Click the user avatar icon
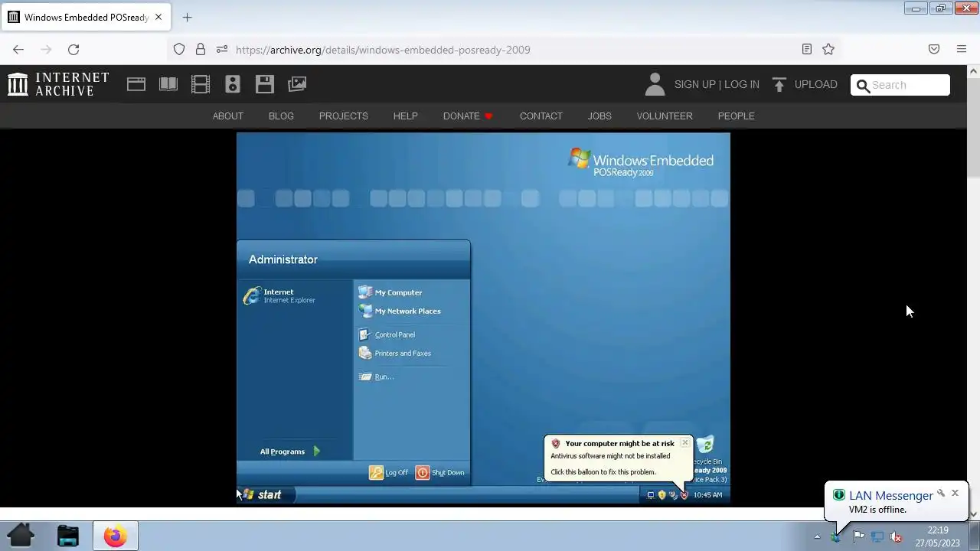The width and height of the screenshot is (980, 551). [655, 84]
